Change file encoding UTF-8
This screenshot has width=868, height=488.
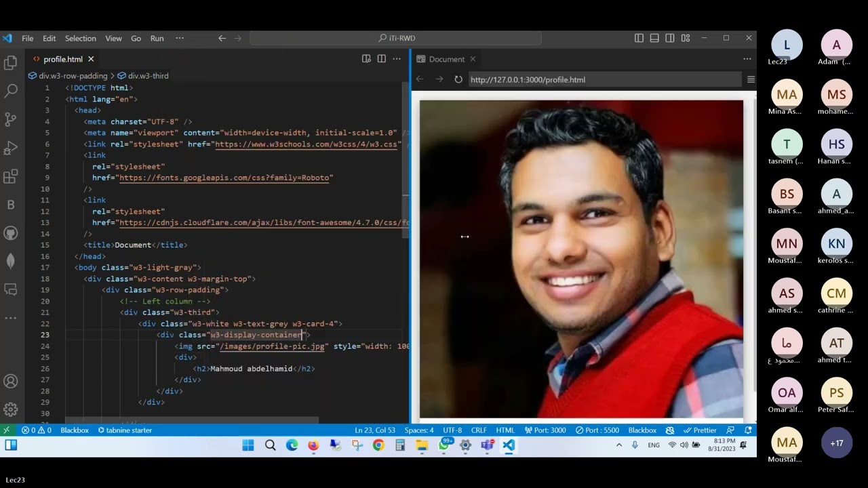452,430
